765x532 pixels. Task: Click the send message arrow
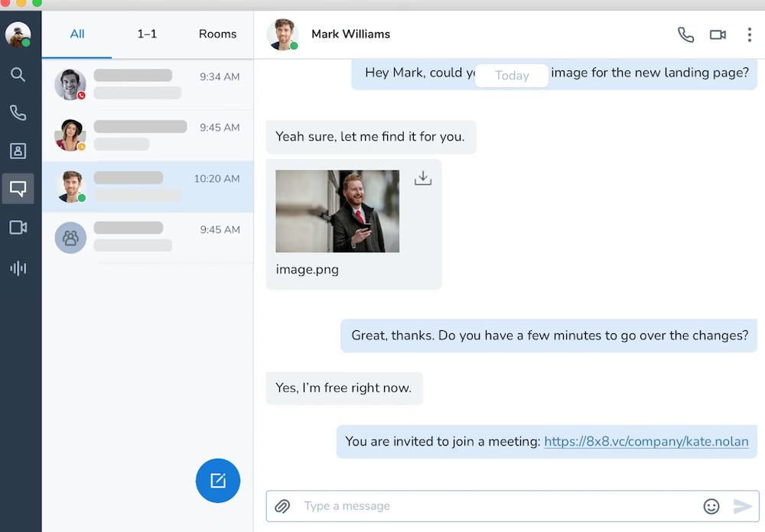(x=743, y=506)
